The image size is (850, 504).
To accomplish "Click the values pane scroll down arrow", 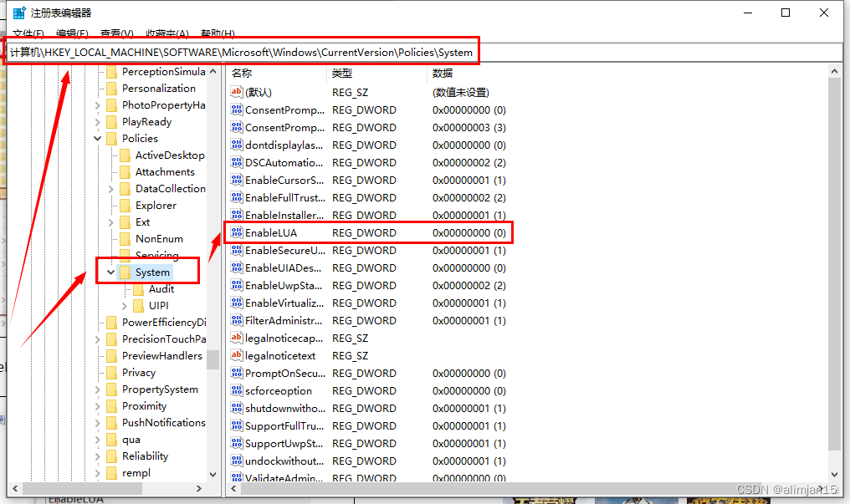I will point(835,474).
